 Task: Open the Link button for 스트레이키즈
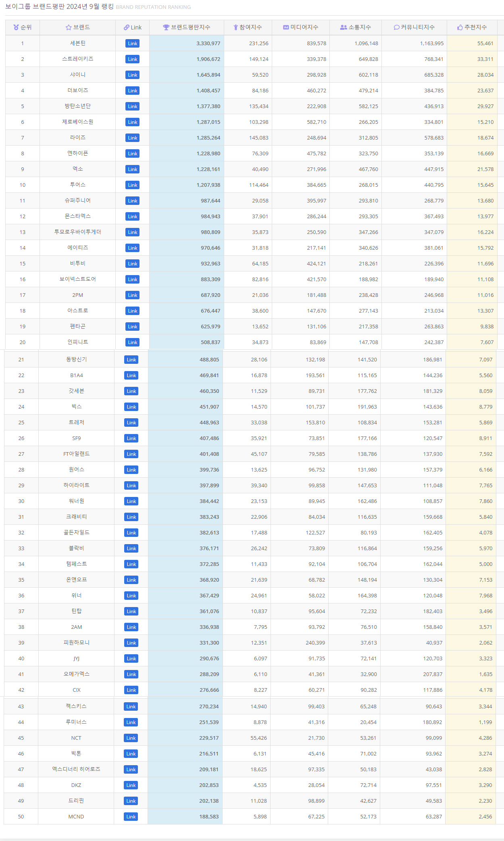point(133,59)
